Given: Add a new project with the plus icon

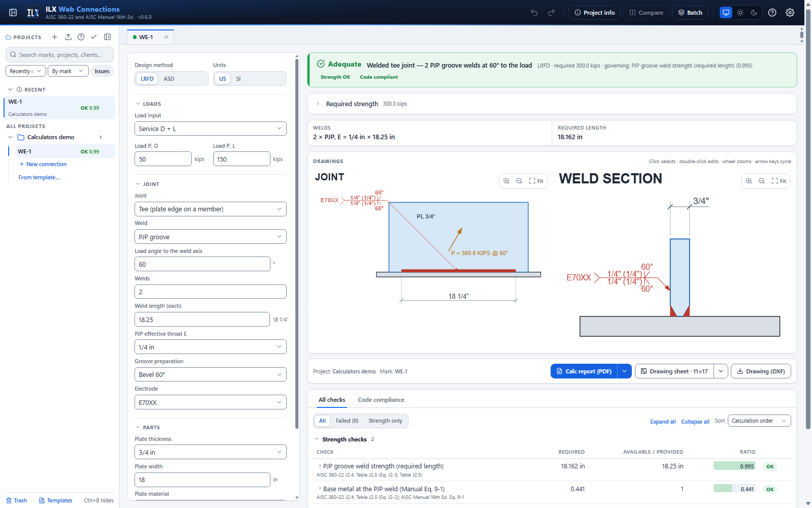Looking at the screenshot, I should pyautogui.click(x=55, y=37).
